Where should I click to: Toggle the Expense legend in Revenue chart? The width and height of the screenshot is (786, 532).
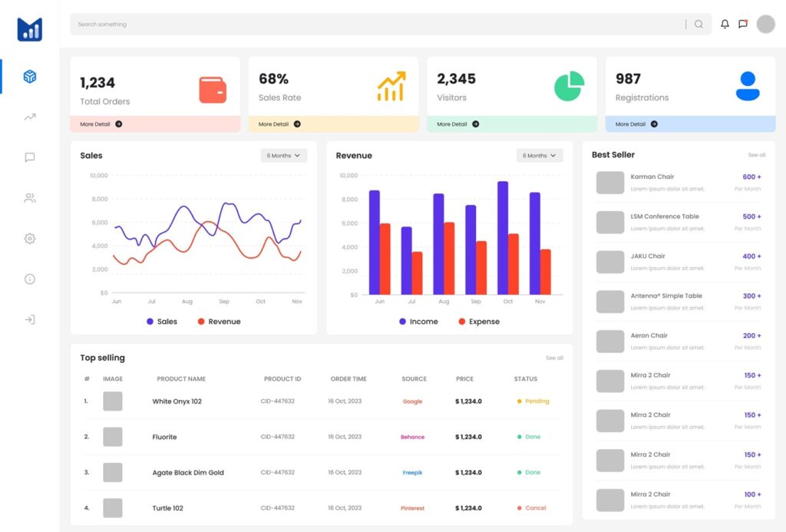click(478, 322)
